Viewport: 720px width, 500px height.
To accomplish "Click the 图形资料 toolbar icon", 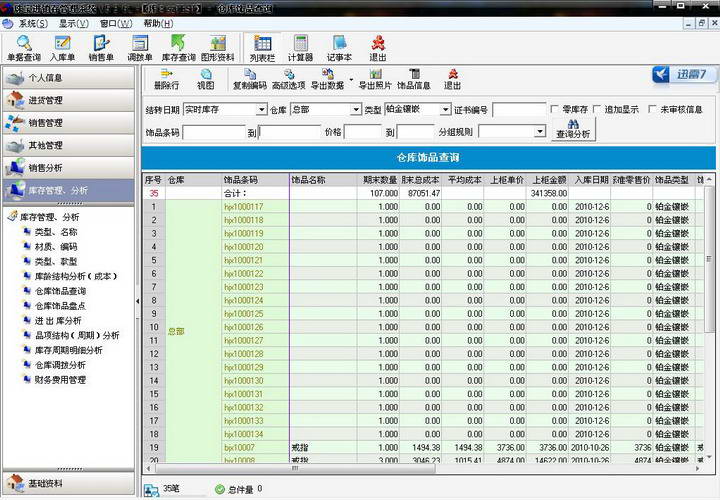I will pyautogui.click(x=217, y=48).
